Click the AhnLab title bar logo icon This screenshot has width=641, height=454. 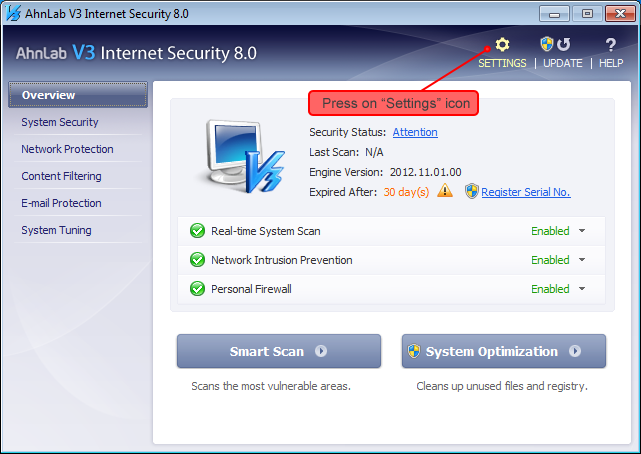click(x=12, y=14)
